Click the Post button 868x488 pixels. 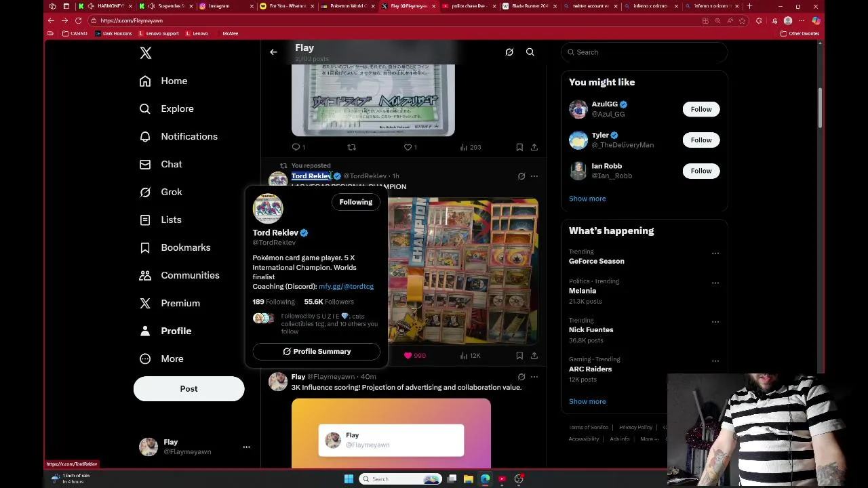(189, 388)
